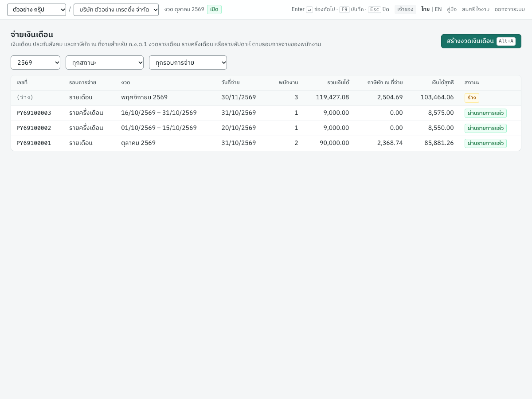Click the พนักงาน column header
532x399 pixels.
(288, 83)
